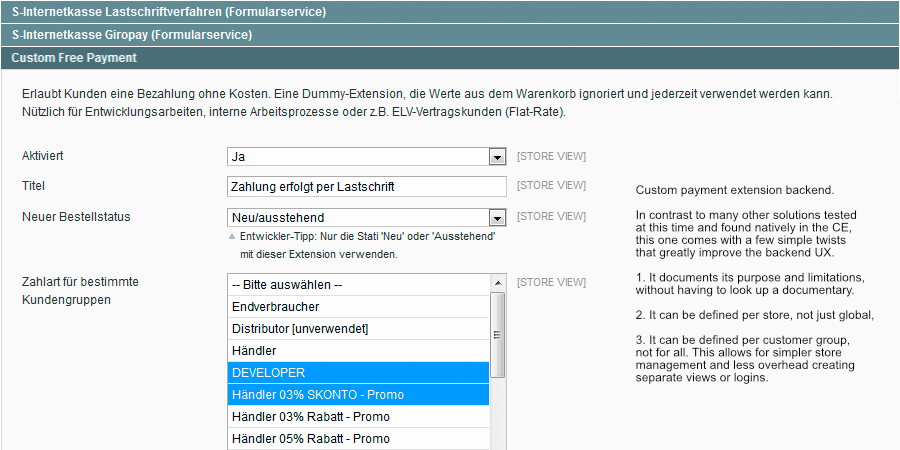Viewport: 900px width, 450px height.
Task: Click the triangle icon beside Entwickler-Tipp
Action: pyautogui.click(x=233, y=237)
